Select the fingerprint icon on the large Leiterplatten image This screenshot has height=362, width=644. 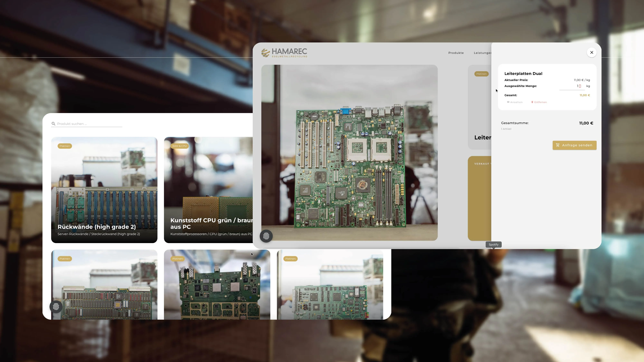[x=266, y=236]
